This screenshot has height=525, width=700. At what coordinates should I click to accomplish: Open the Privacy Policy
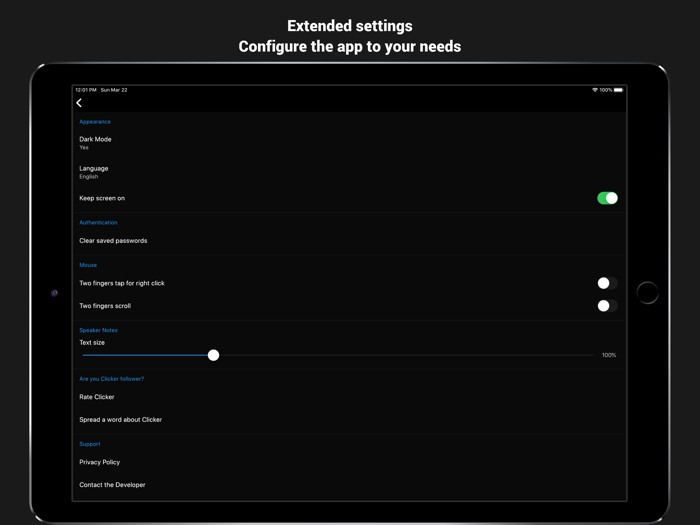(x=99, y=462)
